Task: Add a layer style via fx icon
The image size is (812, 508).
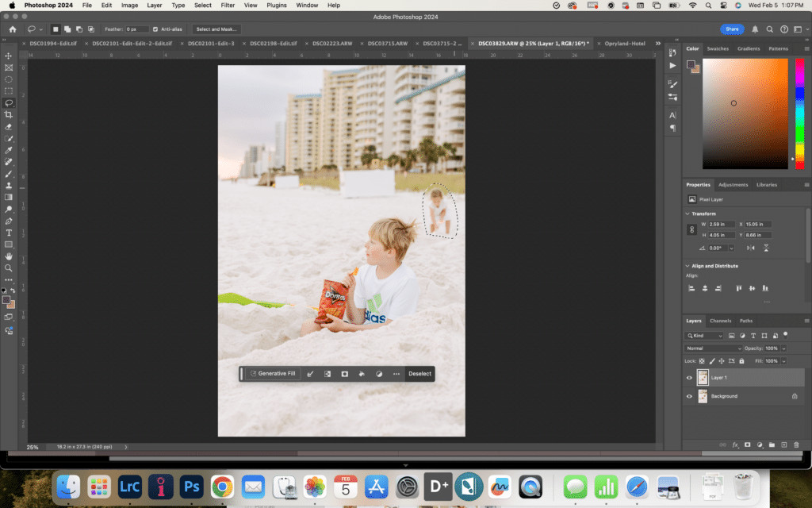Action: 735,444
